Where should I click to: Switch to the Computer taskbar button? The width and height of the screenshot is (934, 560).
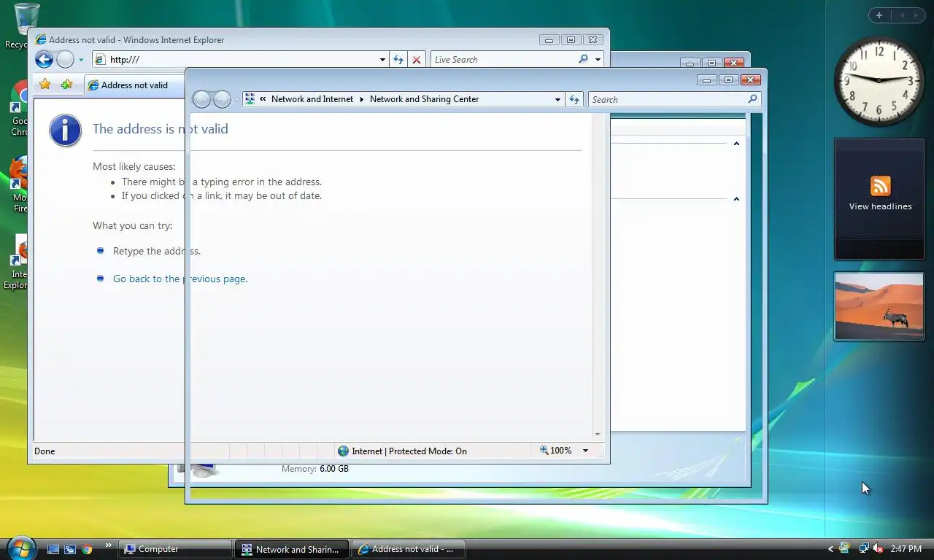pyautogui.click(x=176, y=549)
